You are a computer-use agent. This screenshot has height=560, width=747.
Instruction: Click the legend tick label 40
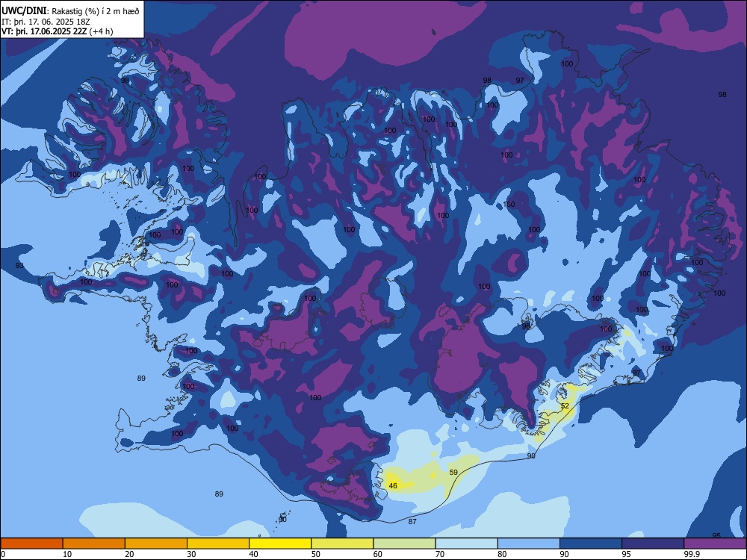[253, 554]
